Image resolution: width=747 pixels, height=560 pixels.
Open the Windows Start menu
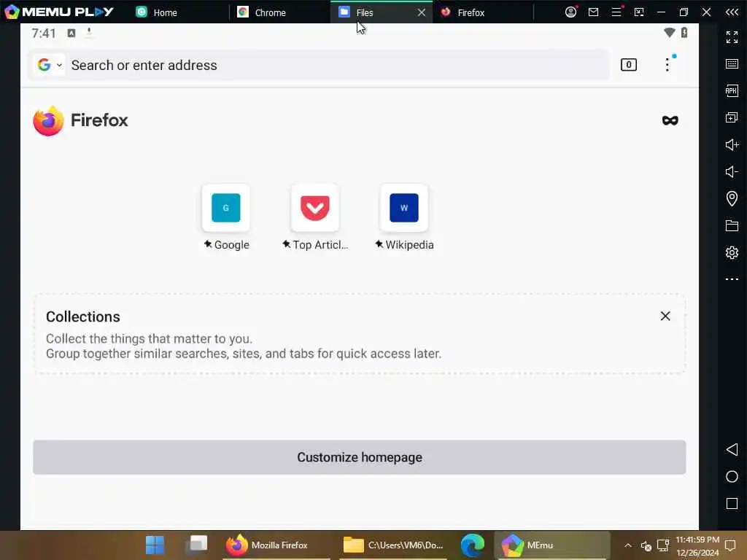tap(155, 545)
